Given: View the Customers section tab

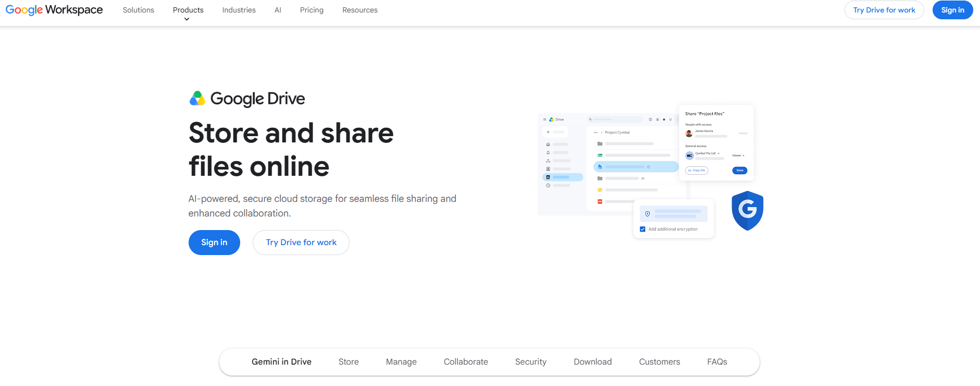Looking at the screenshot, I should [x=660, y=362].
